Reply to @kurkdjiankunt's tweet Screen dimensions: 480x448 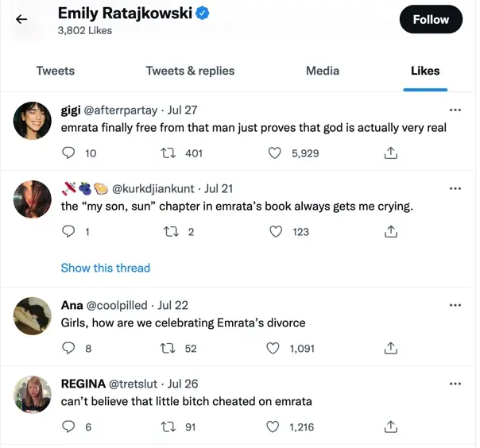click(69, 232)
